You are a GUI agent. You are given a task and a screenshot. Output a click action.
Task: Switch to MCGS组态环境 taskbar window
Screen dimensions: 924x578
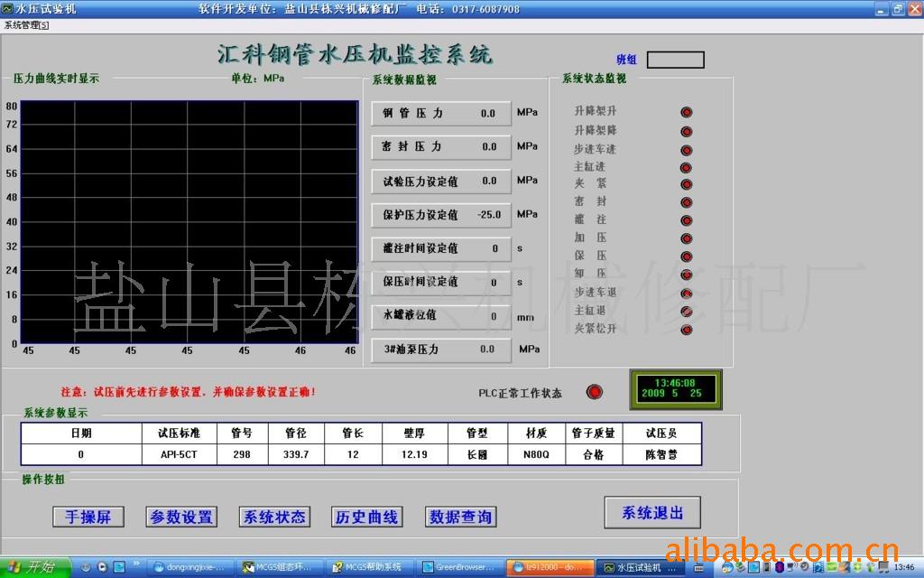[x=282, y=567]
